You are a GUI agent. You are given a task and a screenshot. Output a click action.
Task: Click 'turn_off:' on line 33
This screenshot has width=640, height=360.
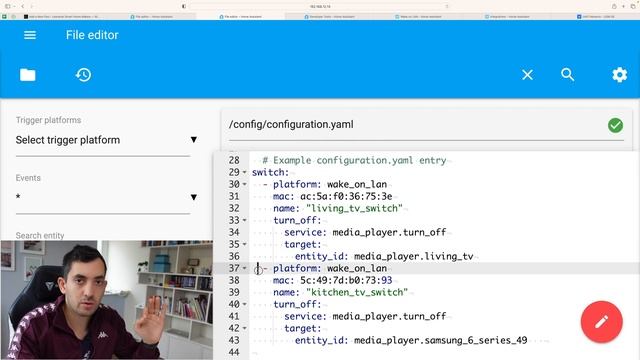click(x=297, y=220)
